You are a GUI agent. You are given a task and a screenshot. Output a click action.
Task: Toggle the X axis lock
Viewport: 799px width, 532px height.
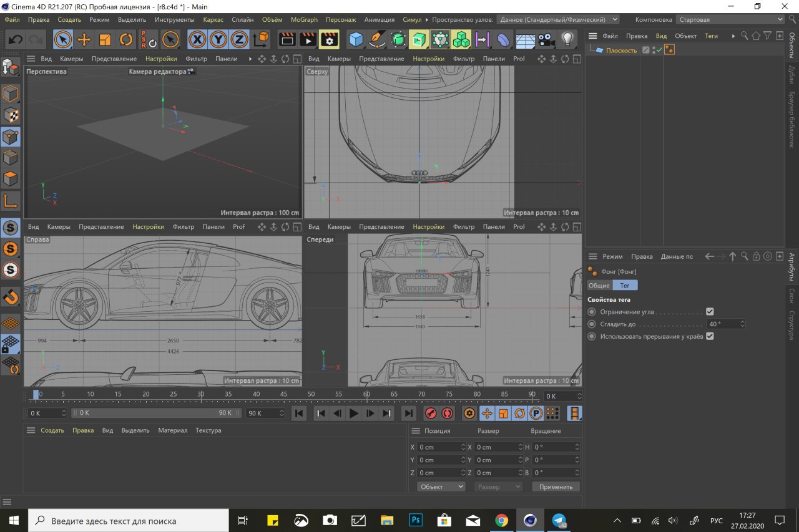198,40
